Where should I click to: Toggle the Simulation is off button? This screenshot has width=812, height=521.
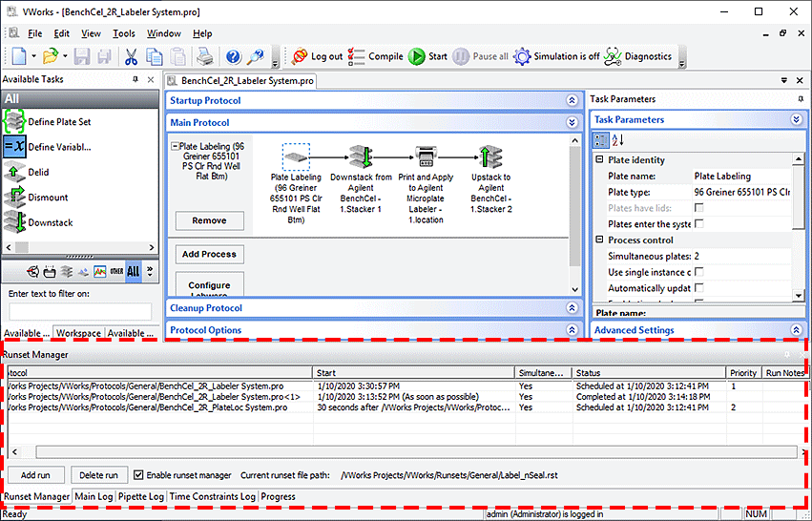point(556,56)
